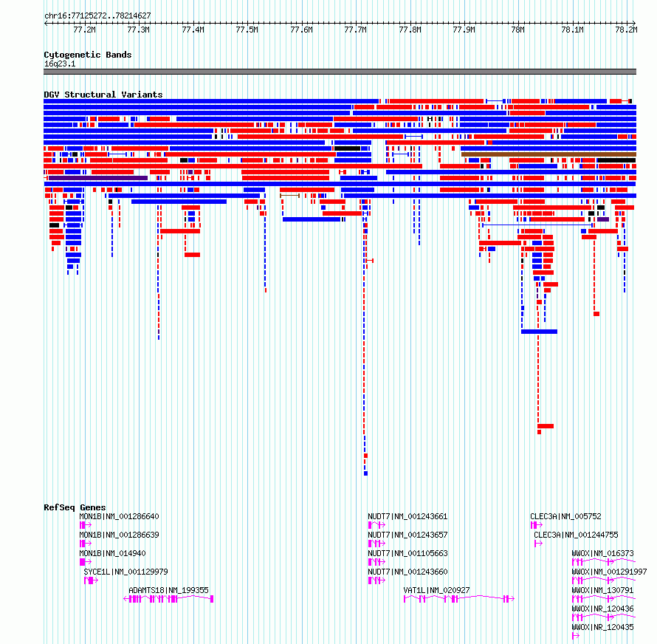Click the NUDT7|NM_001243661 label
This screenshot has width=657, height=644.
(407, 516)
